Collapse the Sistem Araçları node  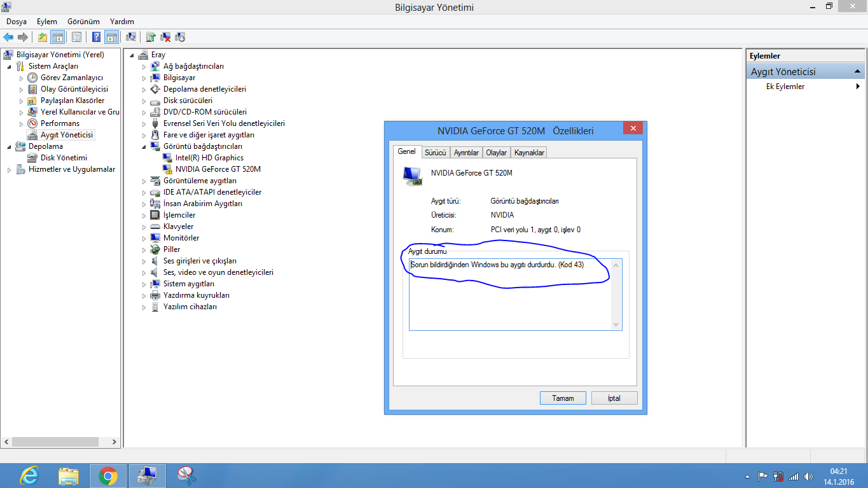(9, 67)
